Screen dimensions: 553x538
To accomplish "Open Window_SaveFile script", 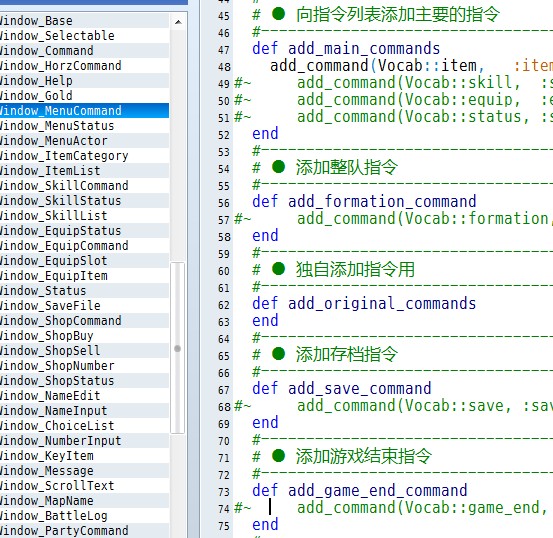I will [84, 306].
